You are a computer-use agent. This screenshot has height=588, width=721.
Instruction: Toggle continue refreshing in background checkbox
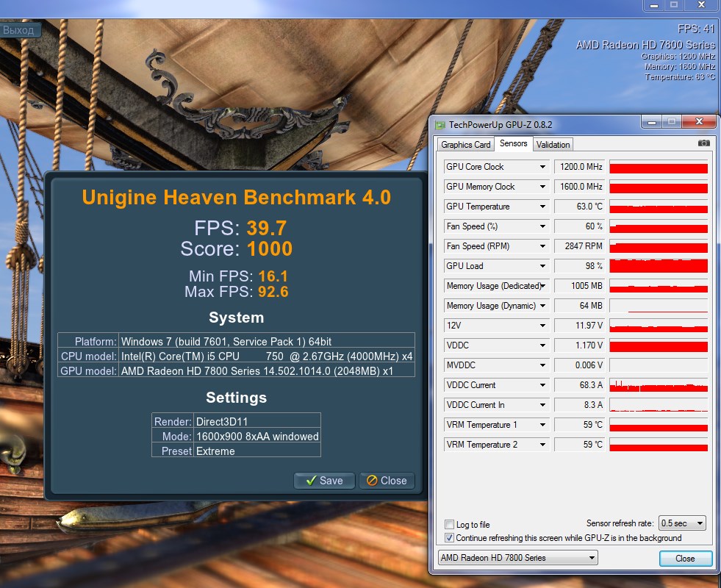pos(449,538)
